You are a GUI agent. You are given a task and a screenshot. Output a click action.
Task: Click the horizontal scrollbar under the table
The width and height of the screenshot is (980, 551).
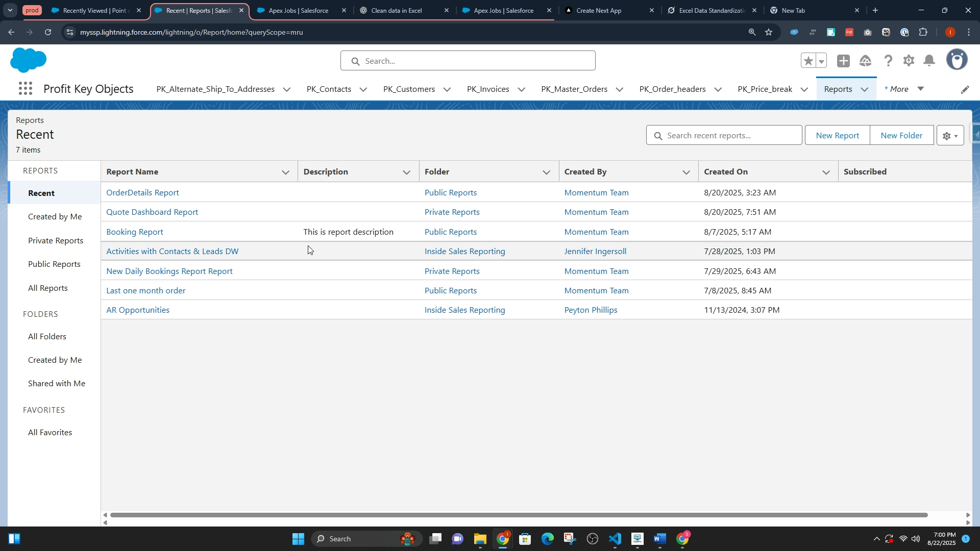coord(519,515)
